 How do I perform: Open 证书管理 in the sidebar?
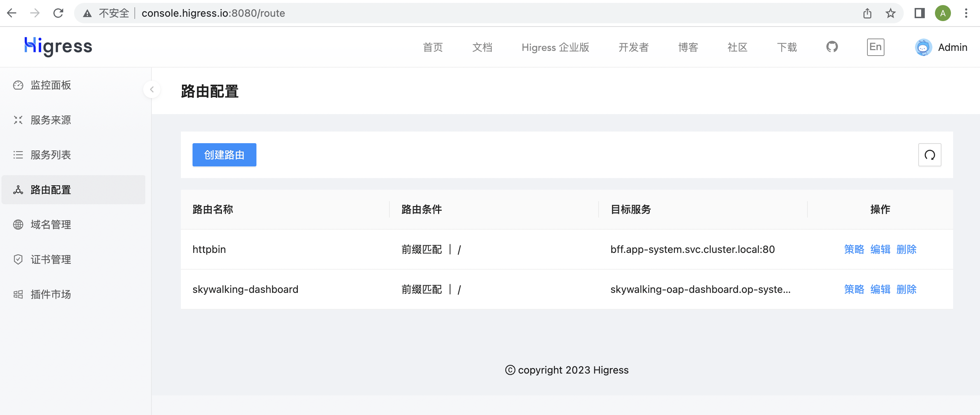coord(50,260)
